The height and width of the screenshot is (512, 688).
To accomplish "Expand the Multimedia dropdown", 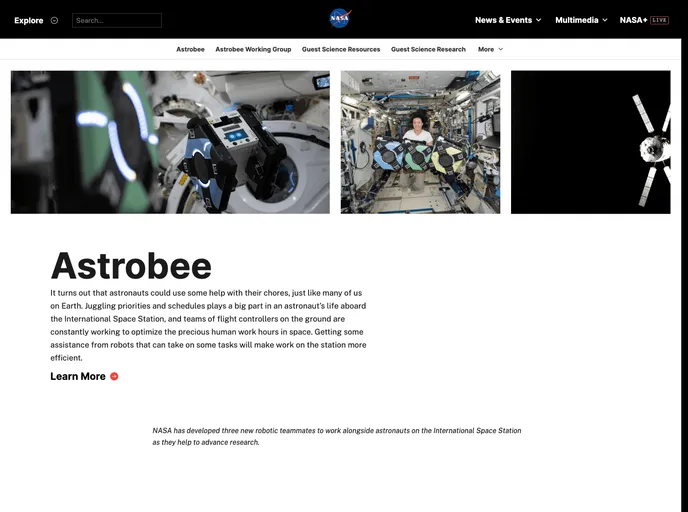I will (x=581, y=20).
